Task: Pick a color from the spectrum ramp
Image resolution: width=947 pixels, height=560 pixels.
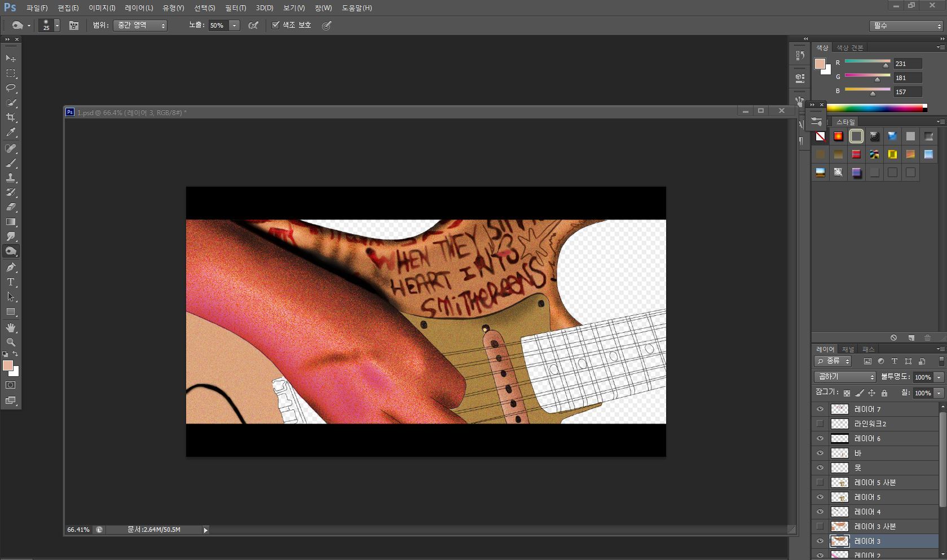Action: (876, 108)
